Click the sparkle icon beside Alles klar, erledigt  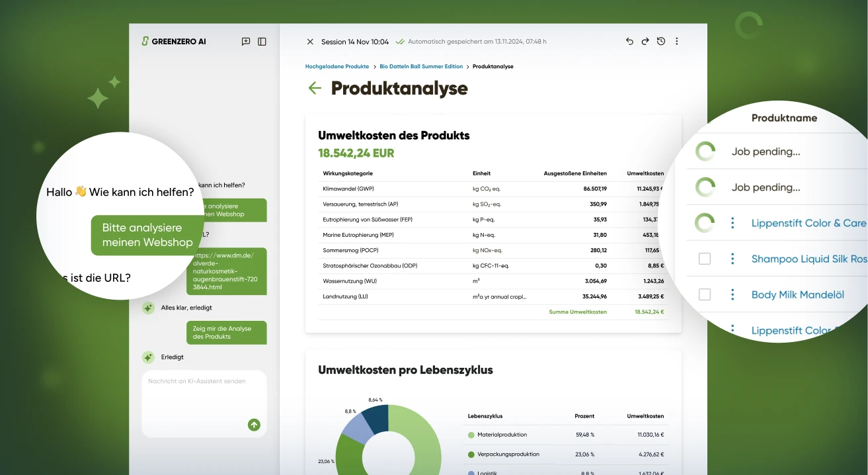click(148, 308)
